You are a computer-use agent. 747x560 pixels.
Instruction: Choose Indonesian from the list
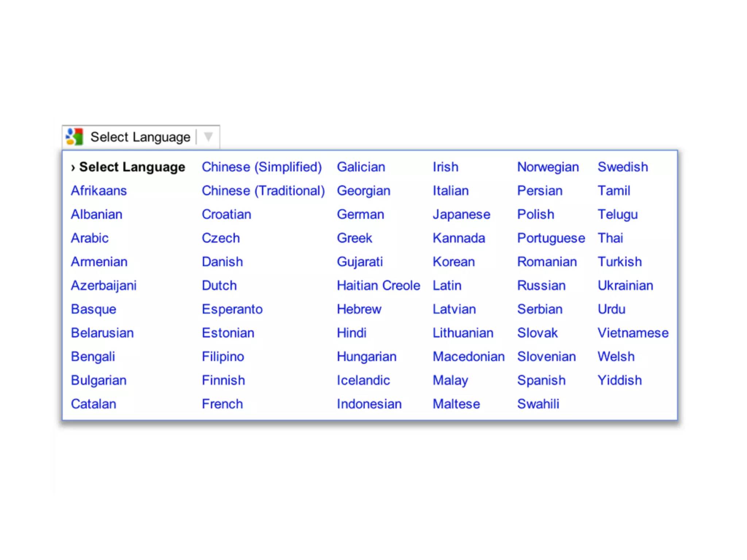369,404
